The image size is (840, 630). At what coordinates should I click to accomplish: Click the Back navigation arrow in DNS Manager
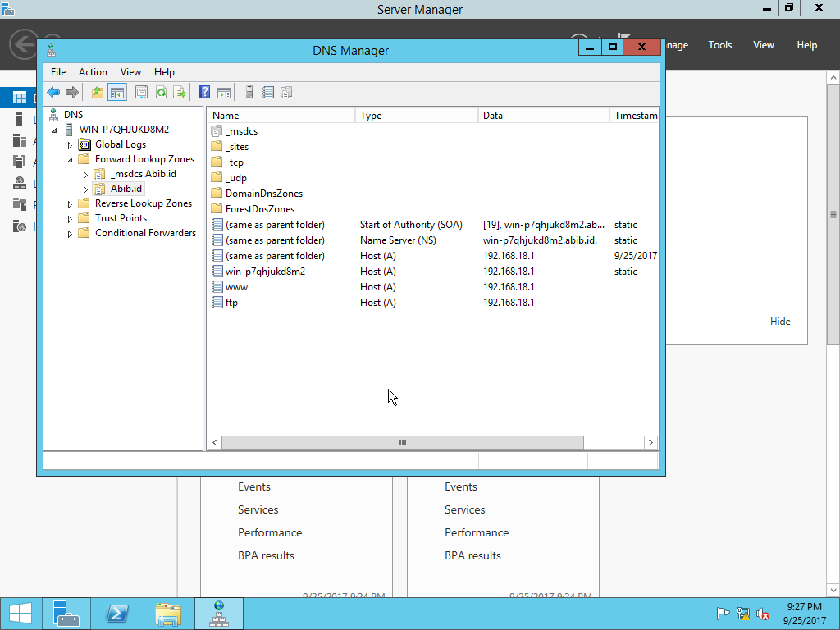53,92
